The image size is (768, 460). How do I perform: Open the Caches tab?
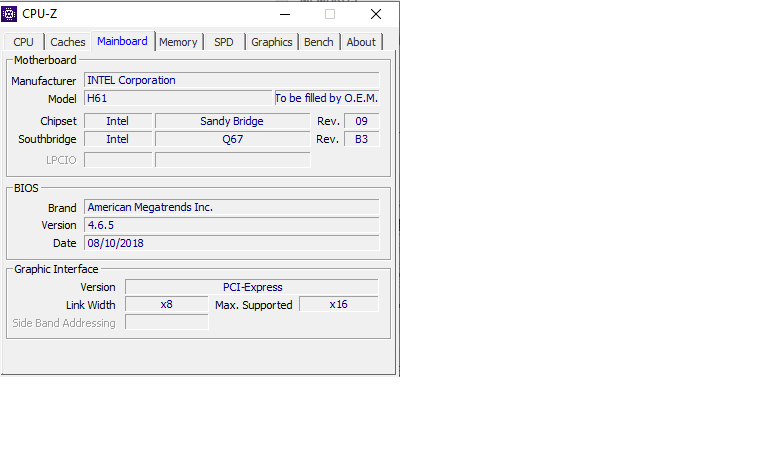click(x=68, y=42)
